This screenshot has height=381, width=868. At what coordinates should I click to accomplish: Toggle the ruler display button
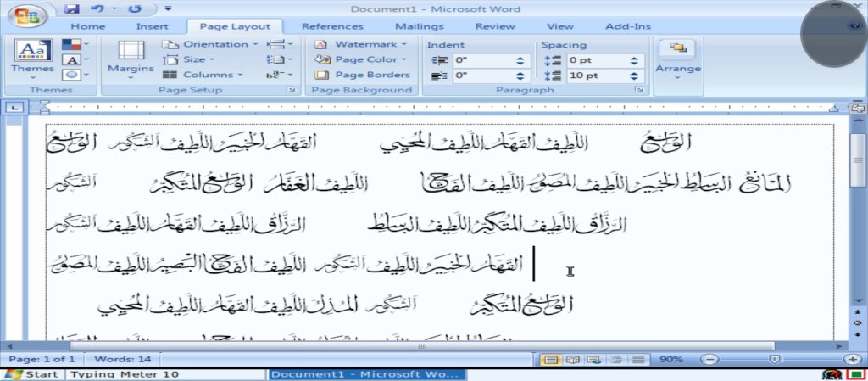[x=858, y=108]
